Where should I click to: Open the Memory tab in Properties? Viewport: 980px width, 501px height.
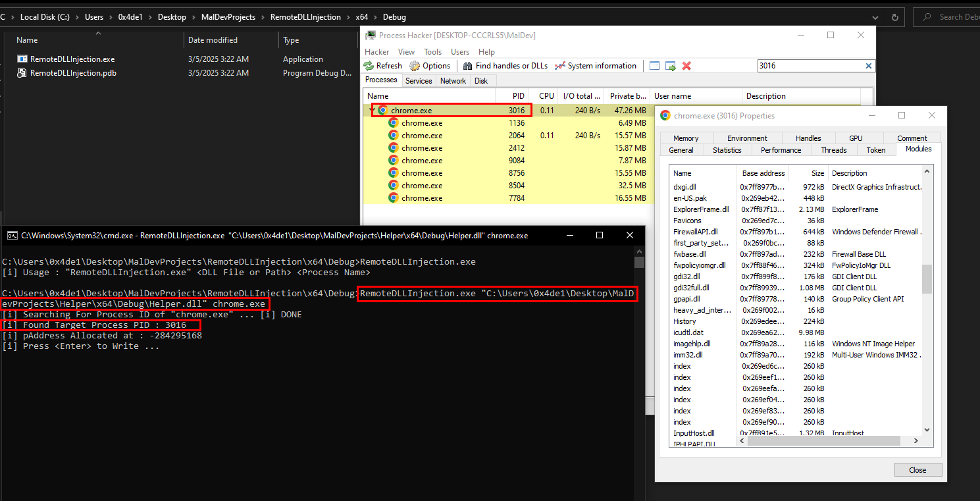(686, 138)
